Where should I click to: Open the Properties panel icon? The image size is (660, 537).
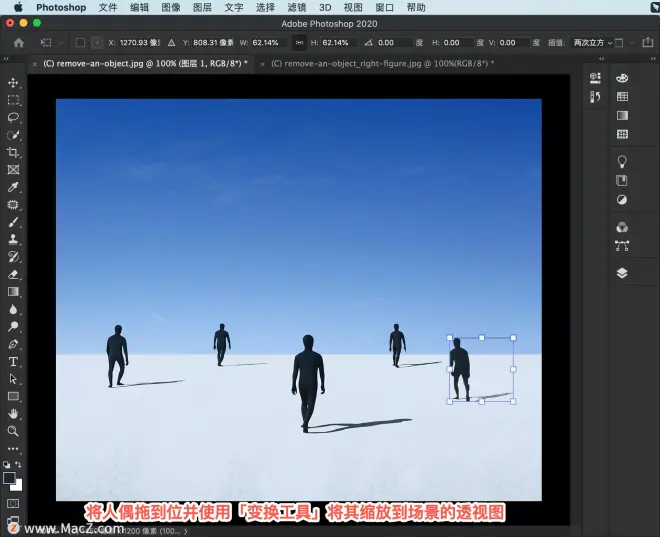pos(595,77)
